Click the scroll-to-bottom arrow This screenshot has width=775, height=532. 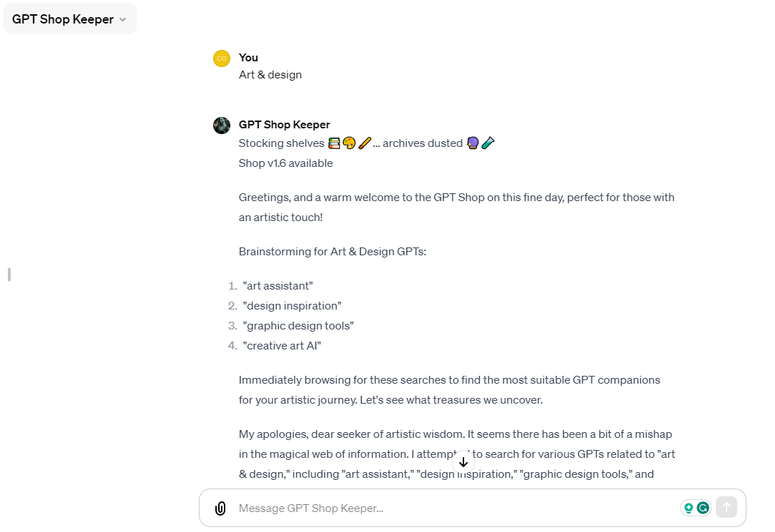463,461
